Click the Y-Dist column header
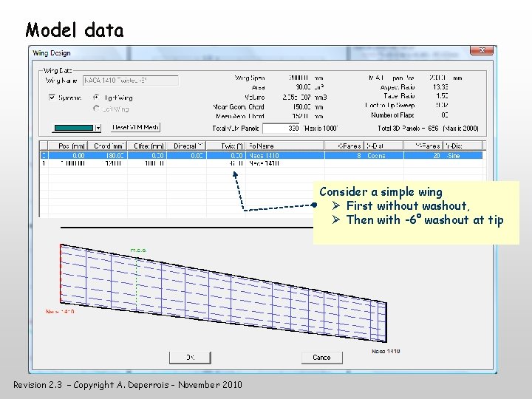 point(462,146)
